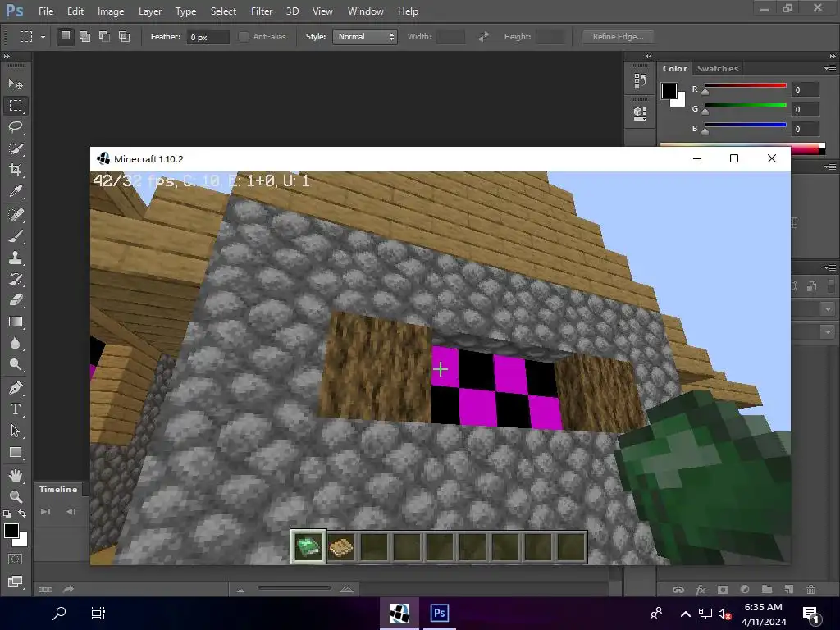Swap width and height values button
The height and width of the screenshot is (630, 840).
click(x=484, y=36)
